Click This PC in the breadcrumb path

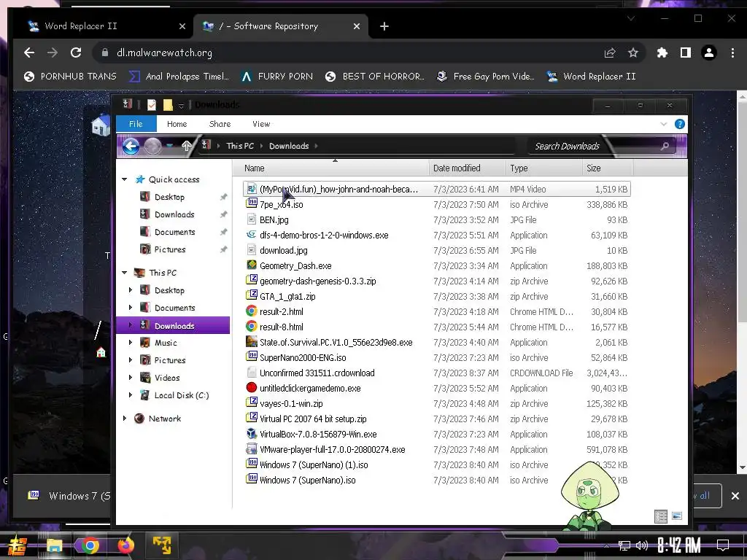(x=239, y=146)
